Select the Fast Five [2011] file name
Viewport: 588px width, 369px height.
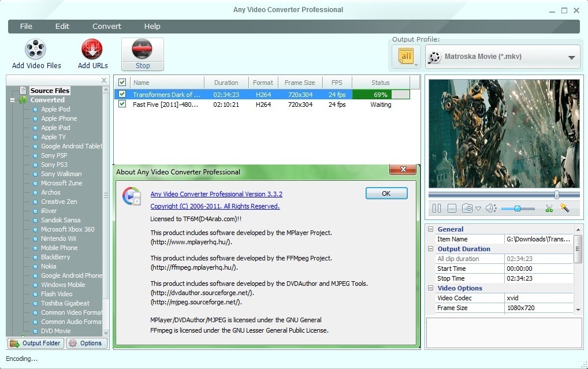[x=165, y=105]
